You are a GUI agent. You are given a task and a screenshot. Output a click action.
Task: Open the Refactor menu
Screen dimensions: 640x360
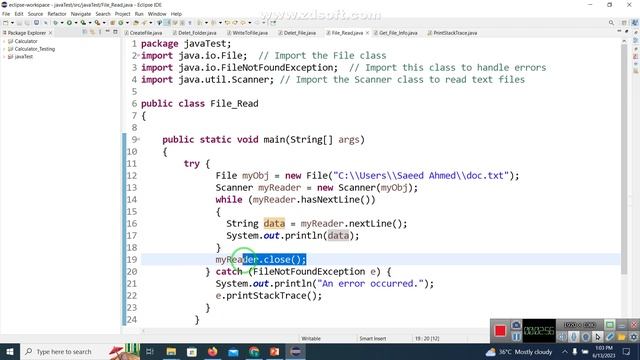tap(57, 14)
